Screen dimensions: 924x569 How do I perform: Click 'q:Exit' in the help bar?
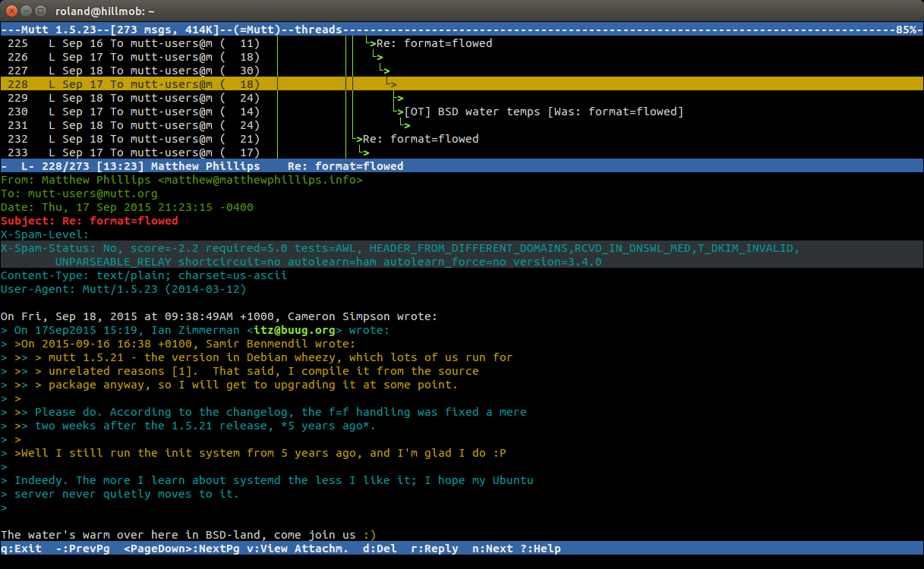click(x=20, y=549)
